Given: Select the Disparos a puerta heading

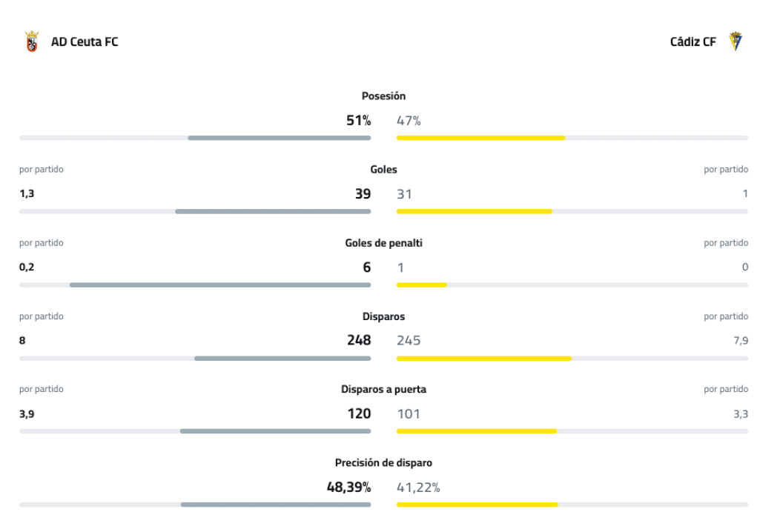Looking at the screenshot, I should (383, 389).
